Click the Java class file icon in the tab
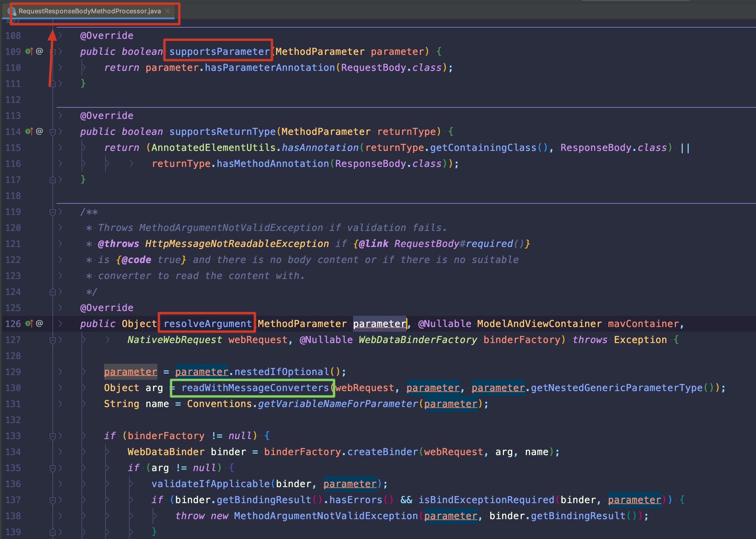This screenshot has width=756, height=539. tap(12, 11)
